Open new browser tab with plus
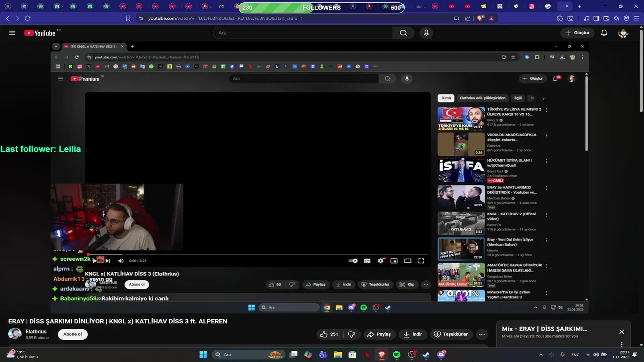The height and width of the screenshot is (362, 644). coord(579,6)
